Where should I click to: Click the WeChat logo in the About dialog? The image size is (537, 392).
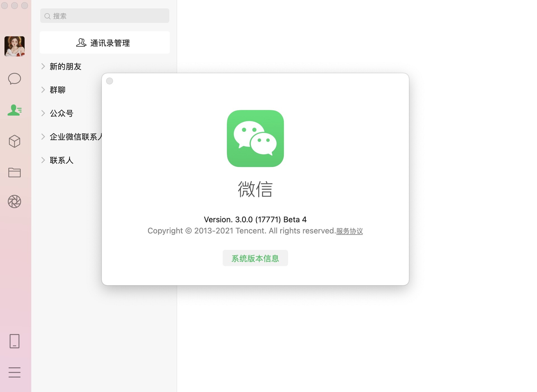(255, 139)
